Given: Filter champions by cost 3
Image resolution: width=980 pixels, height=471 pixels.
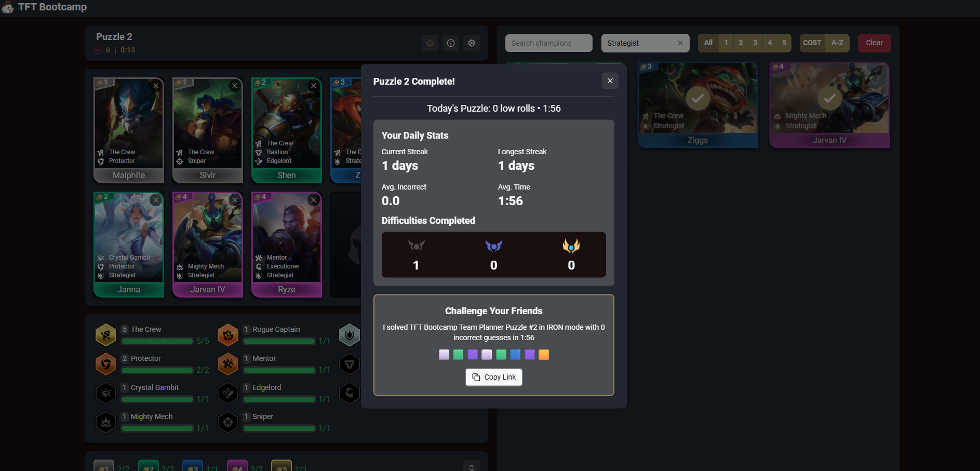Looking at the screenshot, I should 755,43.
